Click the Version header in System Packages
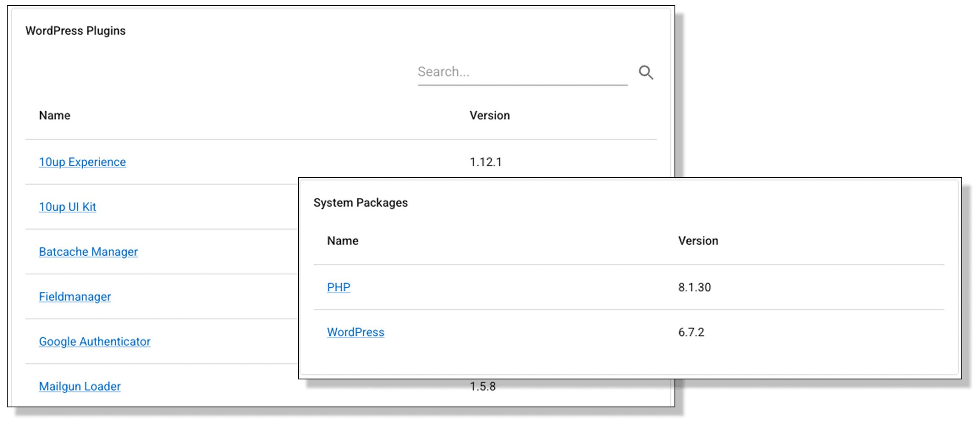Viewport: 980px width, 426px height. point(697,241)
